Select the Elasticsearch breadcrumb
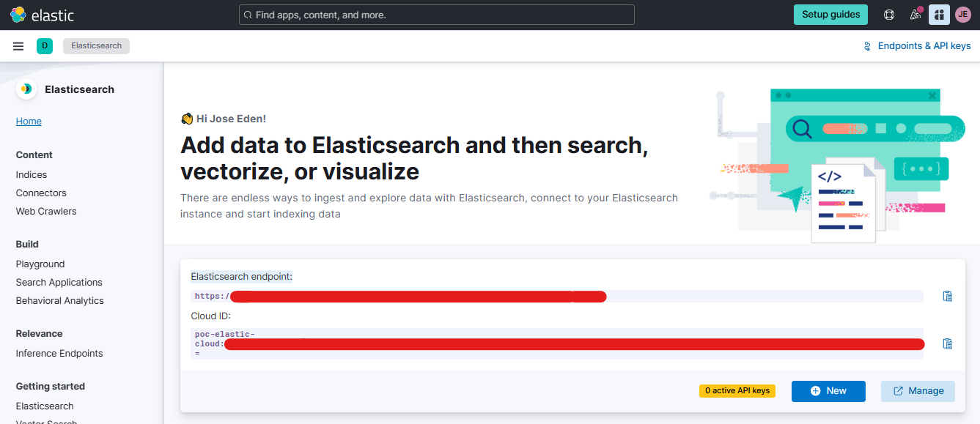 click(x=96, y=46)
